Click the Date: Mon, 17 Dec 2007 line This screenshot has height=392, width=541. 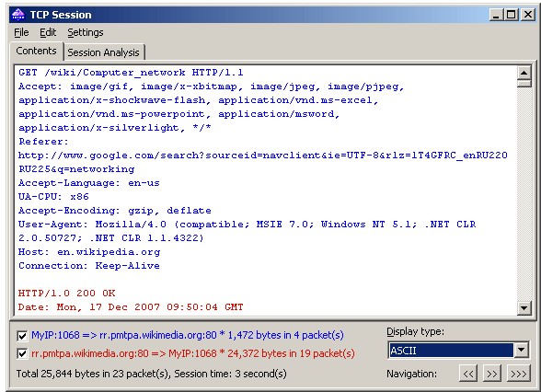coord(131,307)
